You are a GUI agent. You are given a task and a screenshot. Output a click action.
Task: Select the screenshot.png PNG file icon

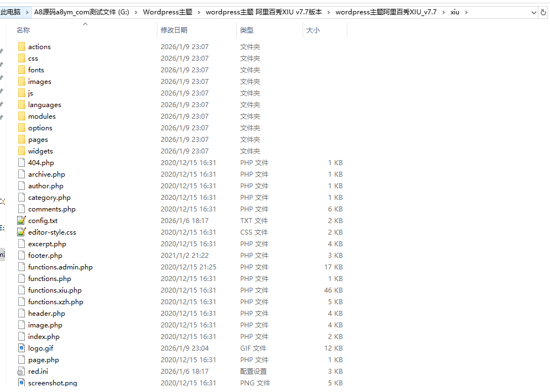pyautogui.click(x=21, y=383)
